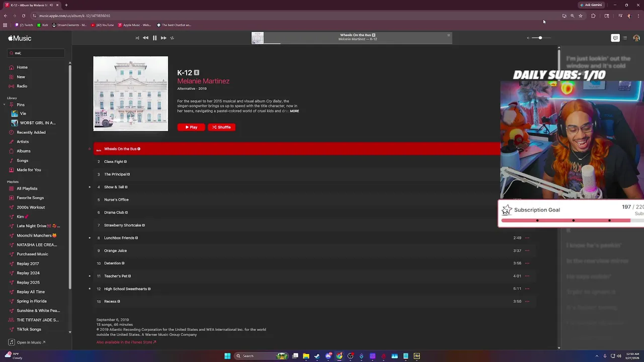644x362 pixels.
Task: Open the Purchased Music playlist
Action: pyautogui.click(x=32, y=254)
